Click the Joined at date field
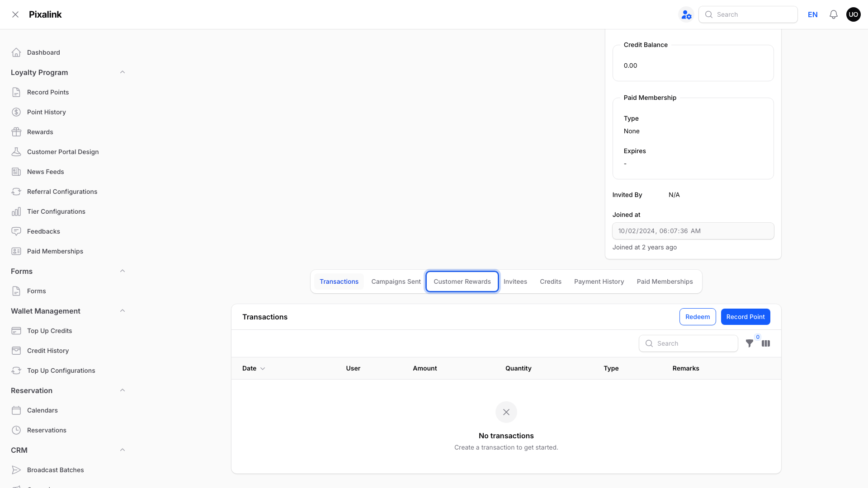 point(693,231)
